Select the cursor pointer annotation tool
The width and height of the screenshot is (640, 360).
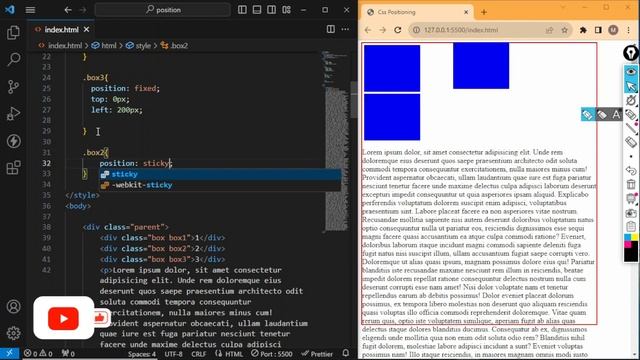[x=631, y=86]
